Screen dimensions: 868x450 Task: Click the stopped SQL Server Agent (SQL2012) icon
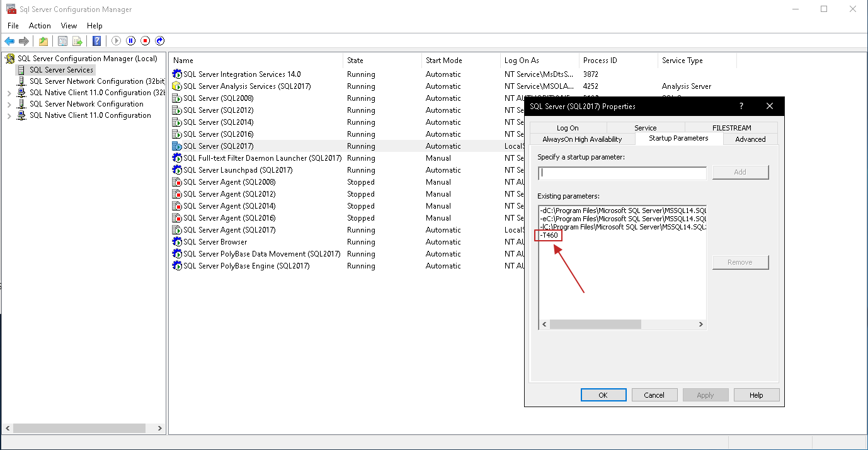click(x=177, y=194)
